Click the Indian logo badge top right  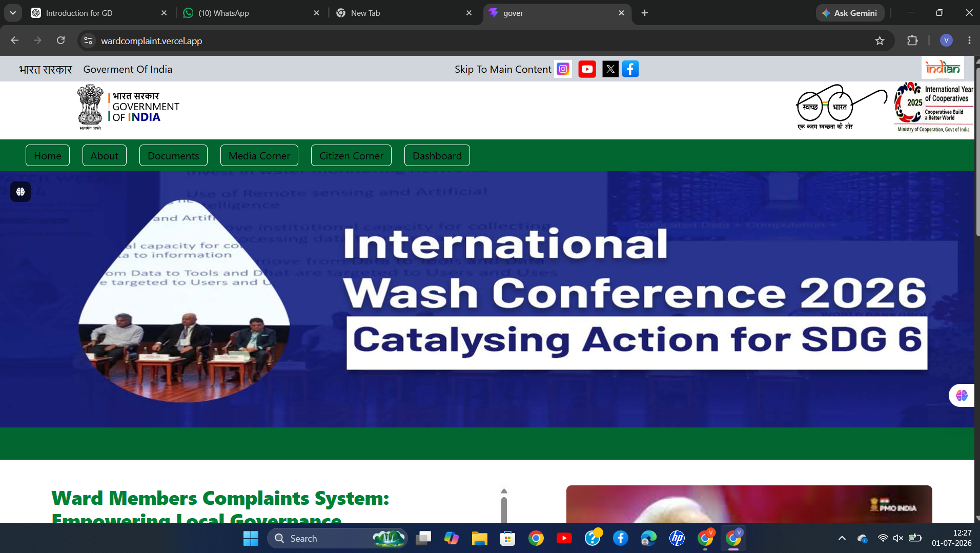click(x=943, y=68)
